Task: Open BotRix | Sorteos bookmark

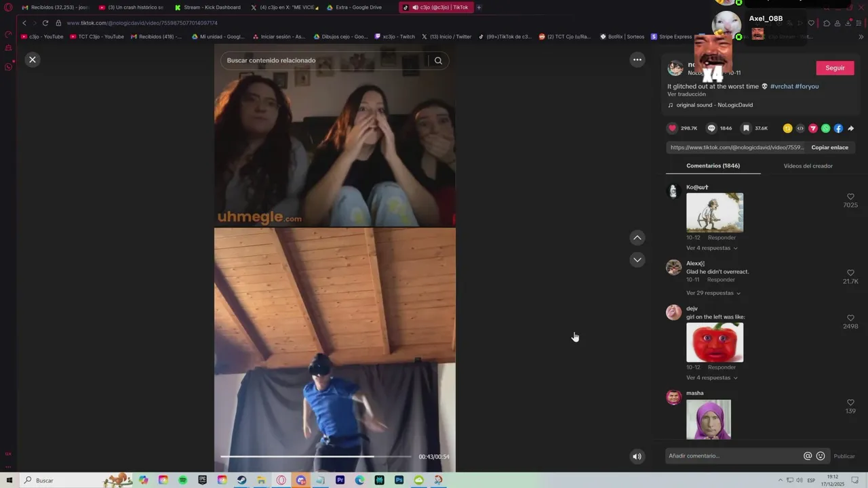Action: tap(622, 37)
